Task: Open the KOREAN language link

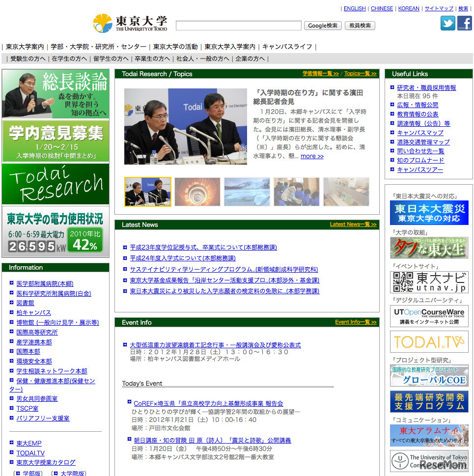Action: [409, 8]
